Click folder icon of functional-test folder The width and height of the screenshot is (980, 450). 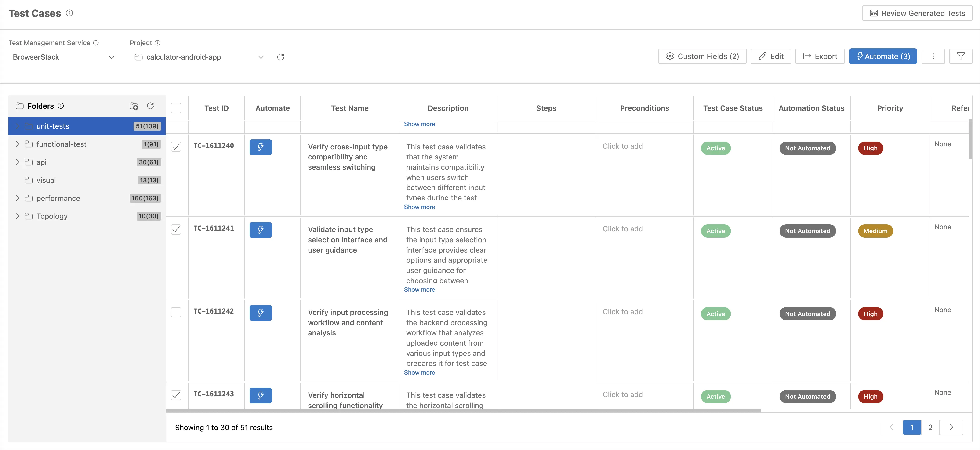pyautogui.click(x=29, y=144)
